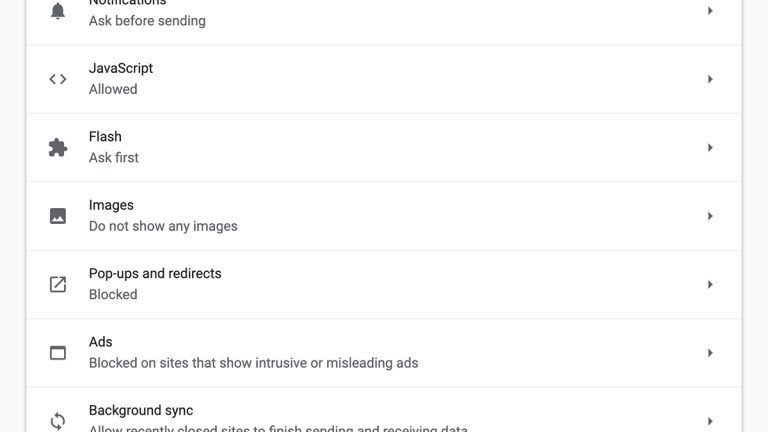Expand the Notifications row arrow
Image resolution: width=768 pixels, height=432 pixels.
[710, 11]
